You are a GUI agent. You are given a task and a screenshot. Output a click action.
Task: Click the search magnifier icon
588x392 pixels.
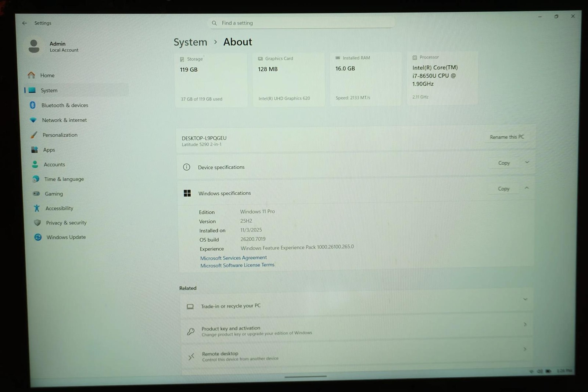214,23
